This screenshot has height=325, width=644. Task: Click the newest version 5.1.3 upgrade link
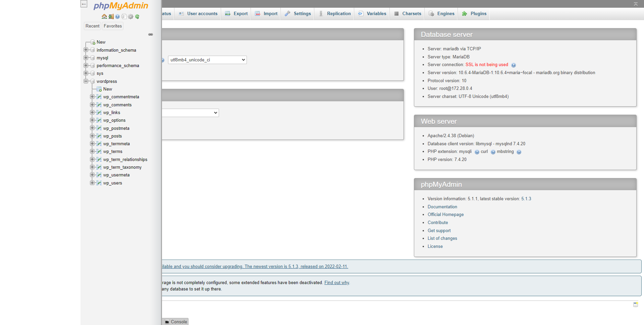[255, 267]
